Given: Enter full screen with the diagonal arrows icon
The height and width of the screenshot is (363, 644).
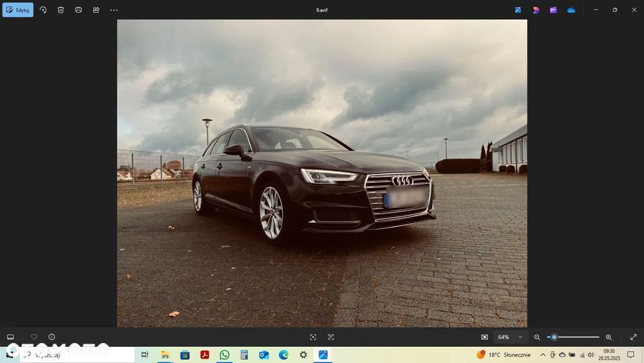Looking at the screenshot, I should [x=633, y=337].
